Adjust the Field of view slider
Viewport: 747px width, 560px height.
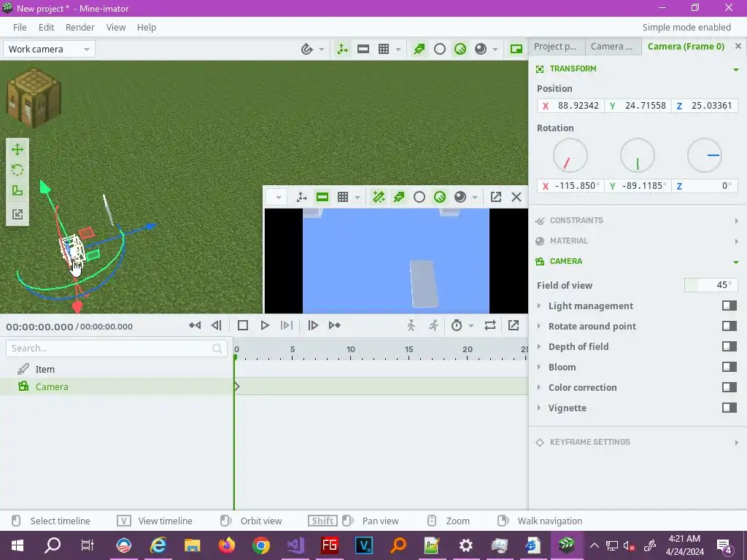click(x=711, y=285)
